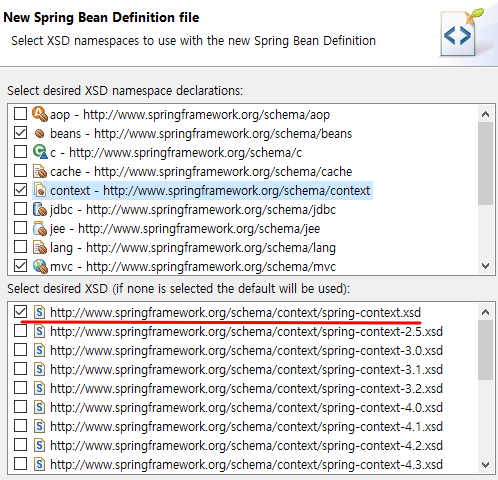Screen dimensions: 498x480
Task: Click XSD version list scroll down arrow
Action: (485, 464)
